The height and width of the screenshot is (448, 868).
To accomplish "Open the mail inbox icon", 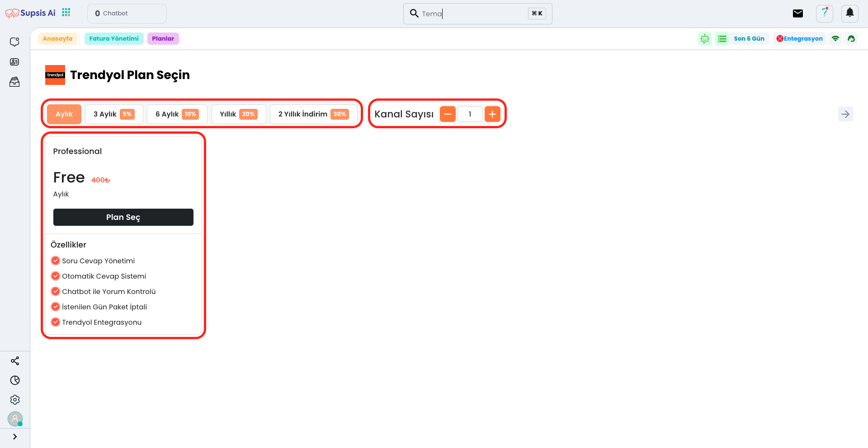I will click(798, 14).
